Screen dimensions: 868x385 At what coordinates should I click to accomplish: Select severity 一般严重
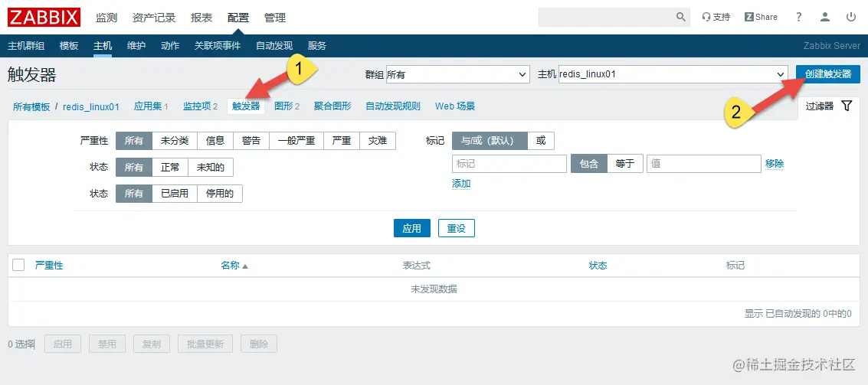coord(296,141)
